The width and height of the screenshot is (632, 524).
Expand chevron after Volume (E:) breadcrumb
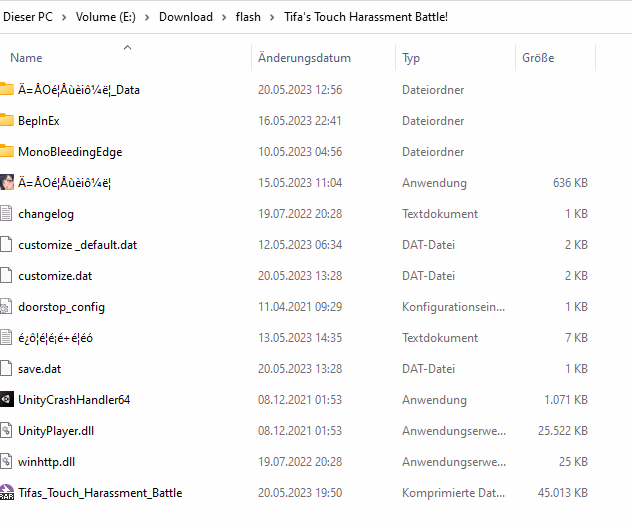[147, 17]
